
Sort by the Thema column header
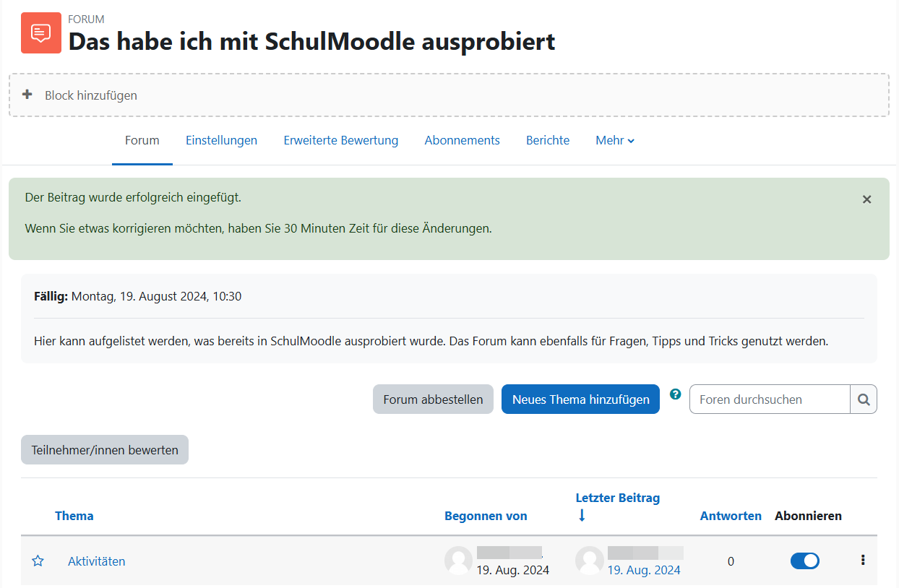(74, 516)
